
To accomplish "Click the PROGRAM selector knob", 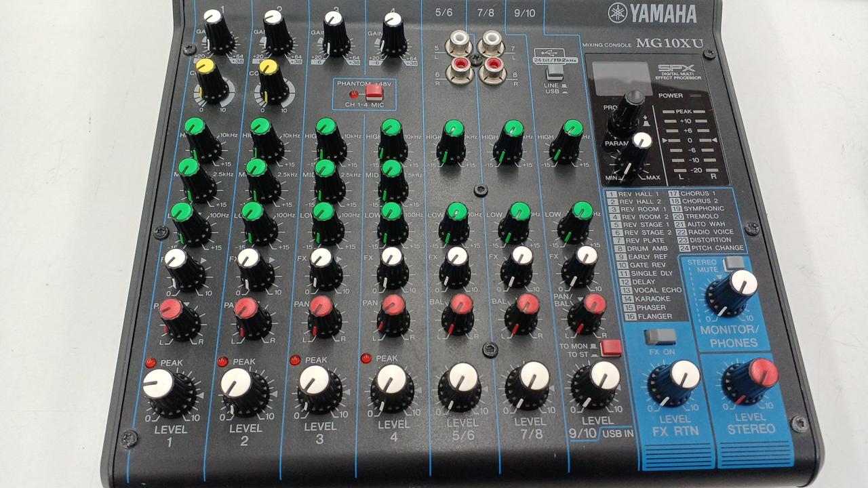I will coord(627,113).
